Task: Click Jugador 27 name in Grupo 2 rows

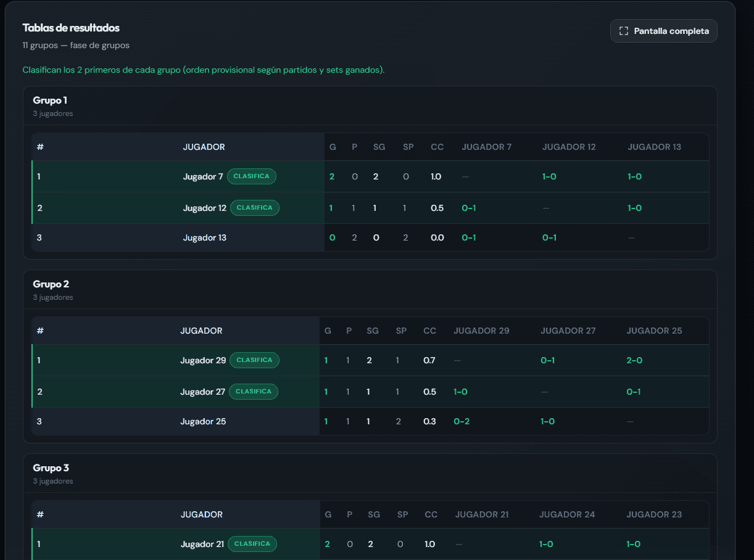Action: click(x=203, y=392)
